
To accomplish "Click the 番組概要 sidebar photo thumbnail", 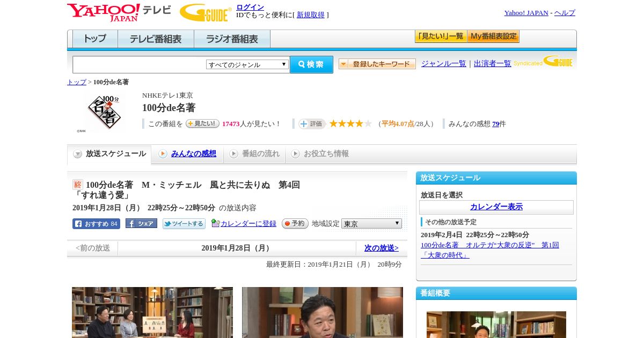I will coord(496,325).
